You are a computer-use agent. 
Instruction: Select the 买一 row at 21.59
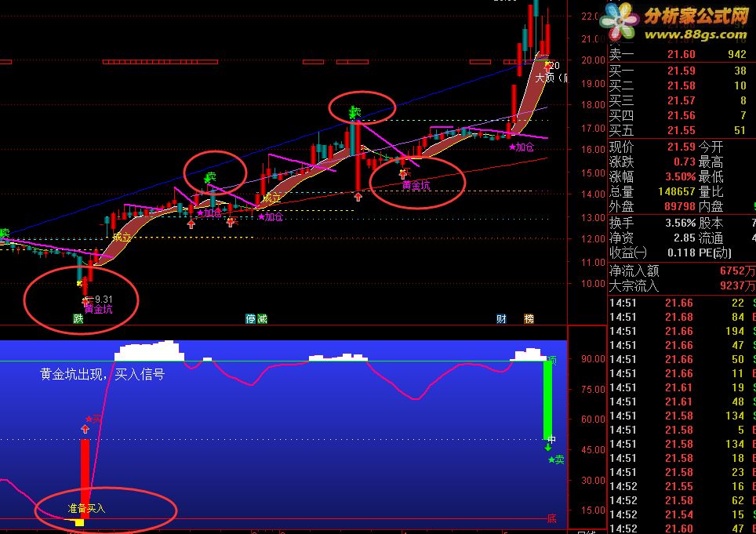point(680,71)
